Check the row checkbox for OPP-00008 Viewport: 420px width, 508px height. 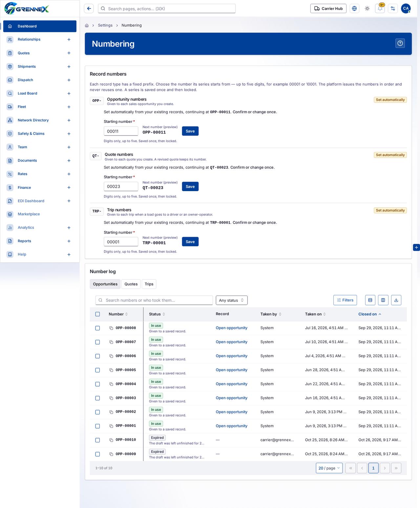[97, 328]
